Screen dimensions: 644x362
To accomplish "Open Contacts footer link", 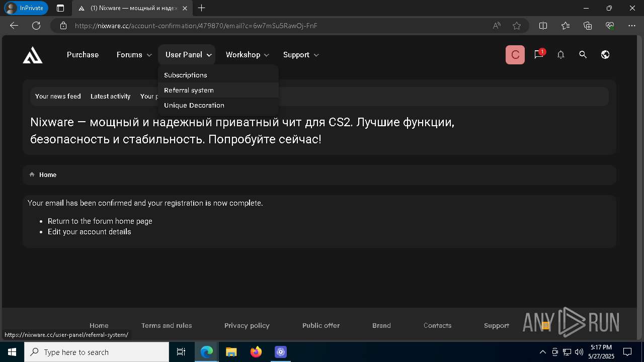I will click(x=438, y=325).
